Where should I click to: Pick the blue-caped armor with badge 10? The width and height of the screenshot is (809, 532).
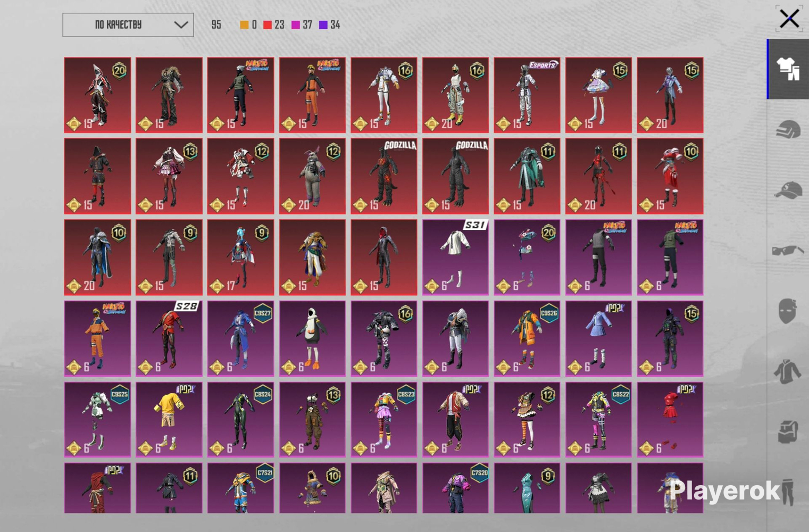pyautogui.click(x=97, y=257)
